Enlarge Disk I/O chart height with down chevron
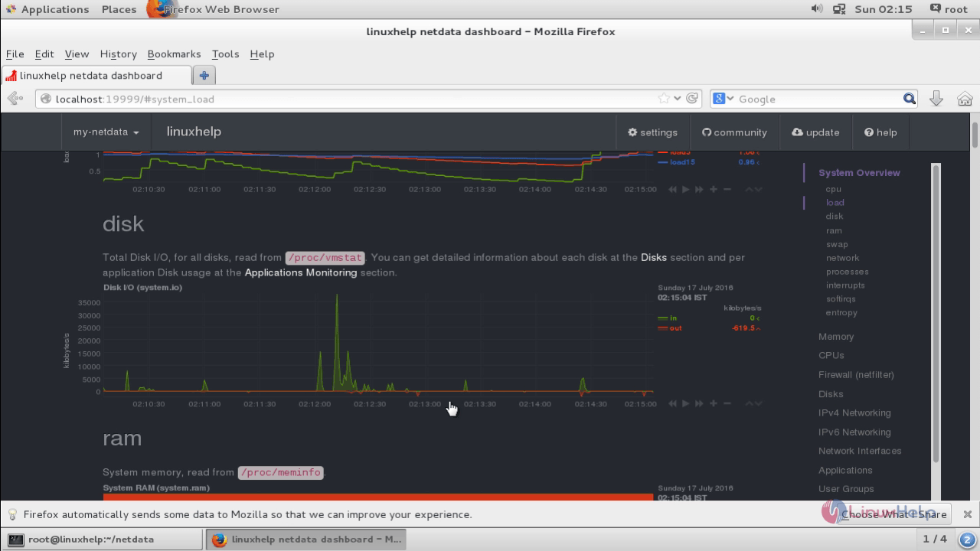The width and height of the screenshot is (980, 551). tap(758, 403)
